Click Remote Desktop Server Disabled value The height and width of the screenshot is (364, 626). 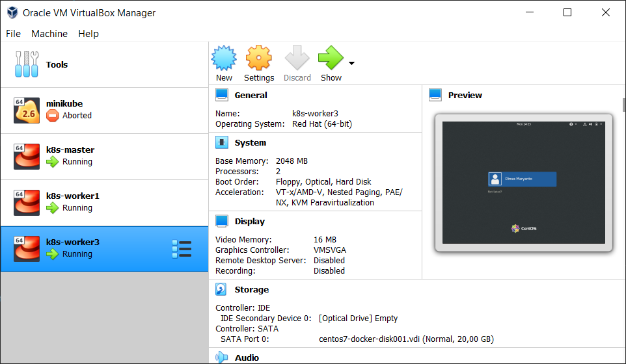point(329,261)
